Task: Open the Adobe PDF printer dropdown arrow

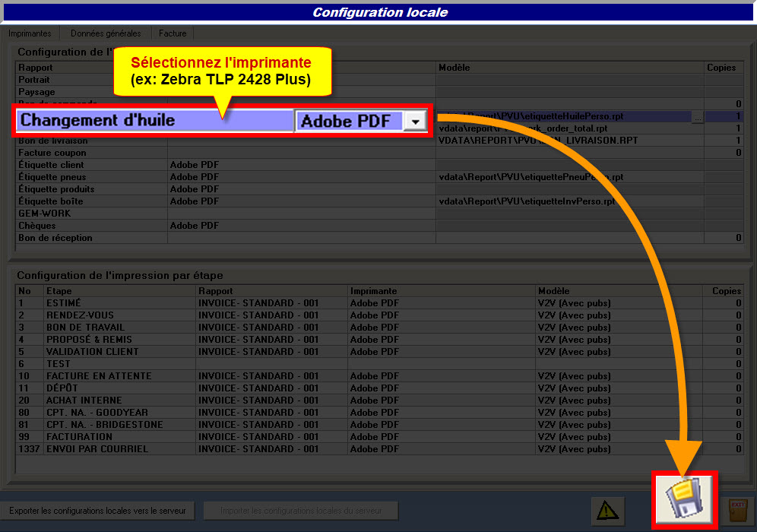Action: click(415, 121)
